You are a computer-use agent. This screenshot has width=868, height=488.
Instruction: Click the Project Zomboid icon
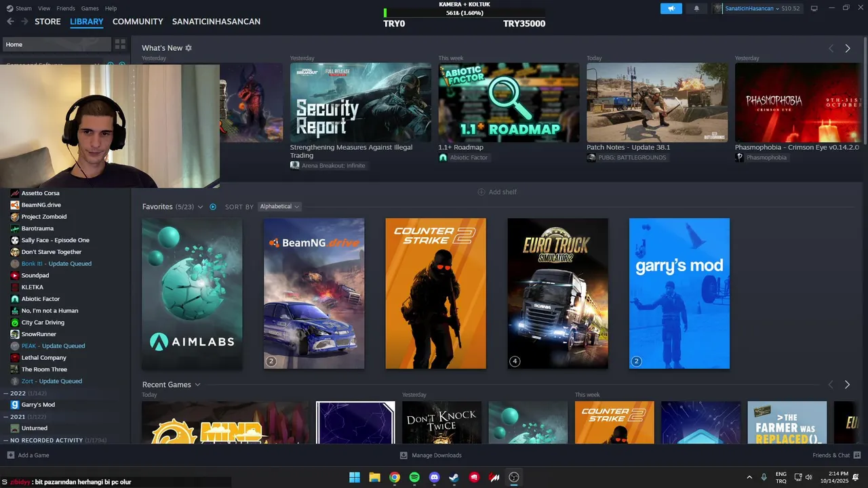tap(15, 217)
